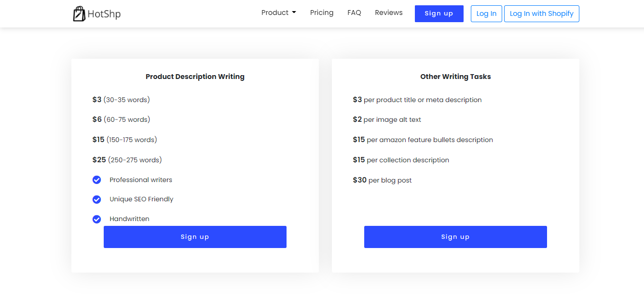Click the $2 per image alt text line
Screen dimensions: 644x301
[387, 119]
